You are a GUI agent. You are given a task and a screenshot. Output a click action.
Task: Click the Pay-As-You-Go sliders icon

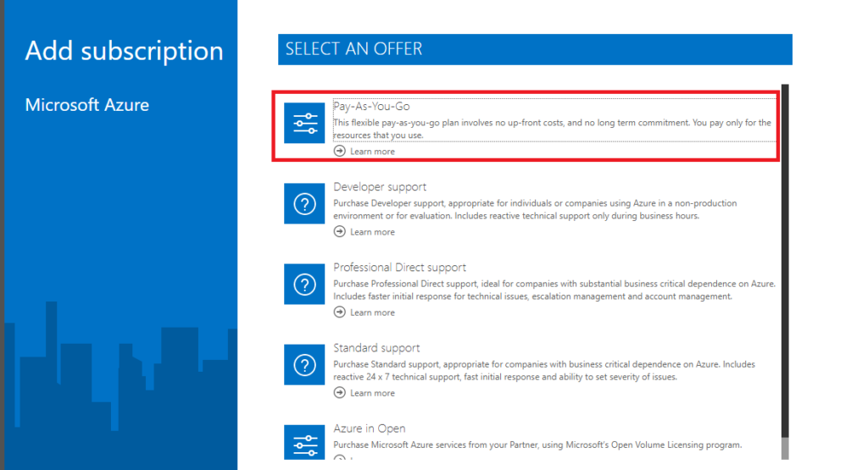pos(304,123)
